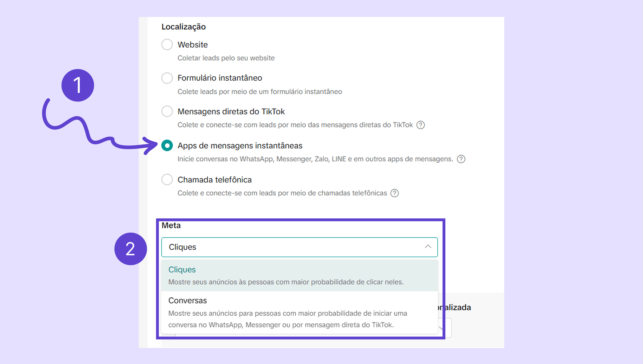Click the Chamada telefônica label text

[214, 180]
